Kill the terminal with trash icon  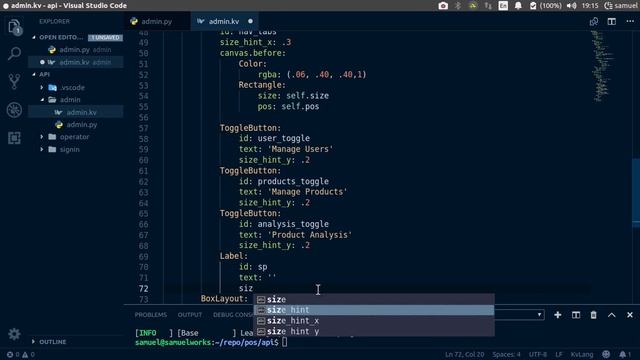tap(593, 315)
